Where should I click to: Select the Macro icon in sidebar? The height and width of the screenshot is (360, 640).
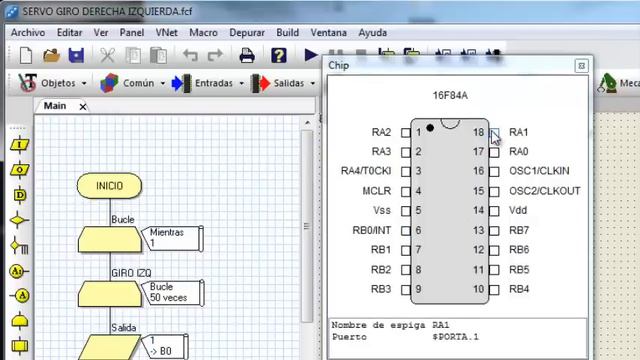point(20,346)
